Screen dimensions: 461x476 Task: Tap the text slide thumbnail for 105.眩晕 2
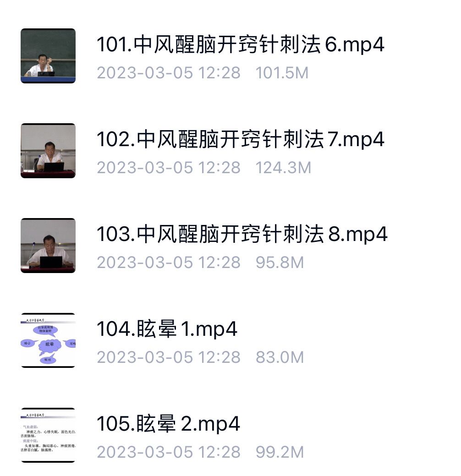click(x=48, y=435)
